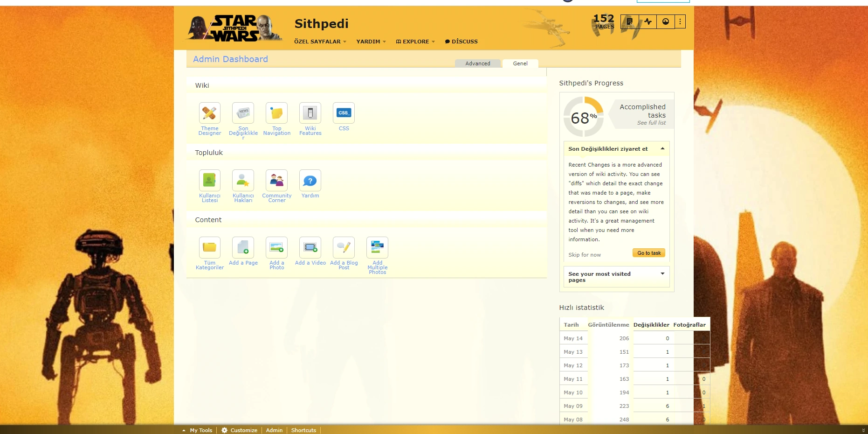Viewport: 868px width, 434px height.
Task: Click the Add a Photo icon
Action: [276, 247]
